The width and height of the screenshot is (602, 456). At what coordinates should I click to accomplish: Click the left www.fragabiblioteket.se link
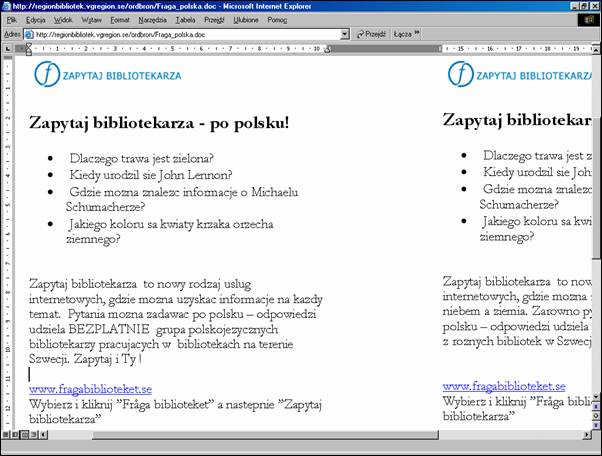click(90, 389)
